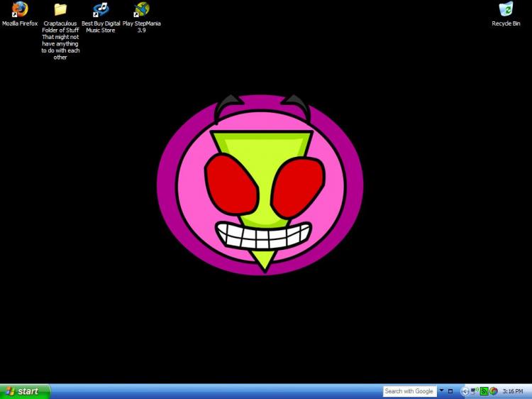Click the Recycle Bin label text
The height and width of the screenshot is (399, 532).
point(506,23)
